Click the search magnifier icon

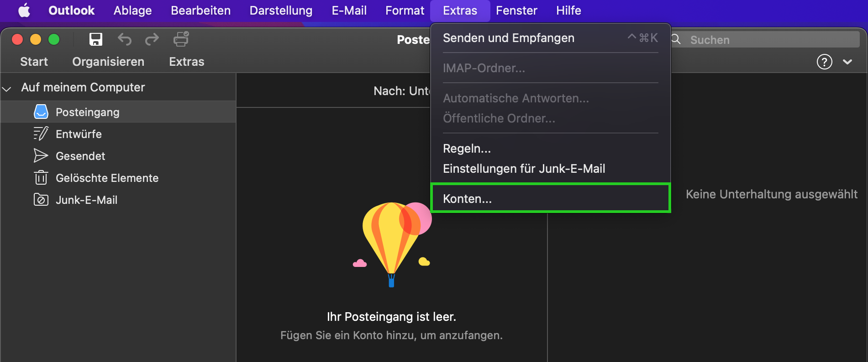(676, 39)
